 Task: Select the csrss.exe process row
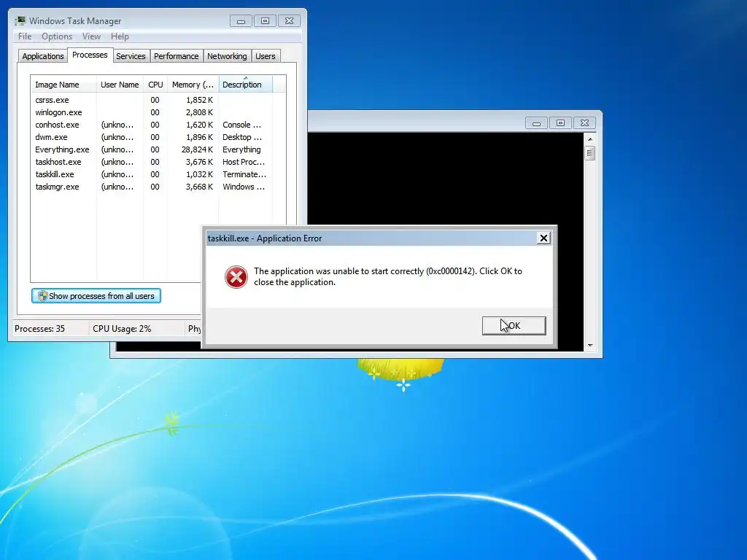[152, 100]
